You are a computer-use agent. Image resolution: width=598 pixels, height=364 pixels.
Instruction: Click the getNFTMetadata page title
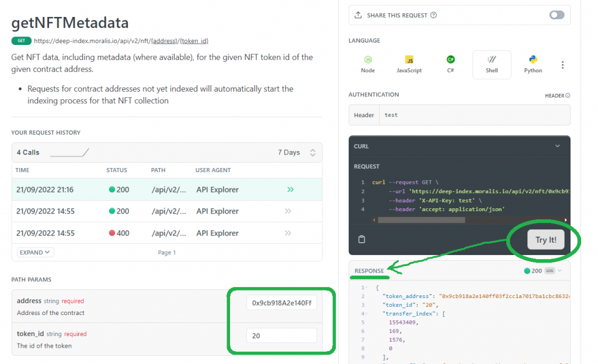click(70, 23)
